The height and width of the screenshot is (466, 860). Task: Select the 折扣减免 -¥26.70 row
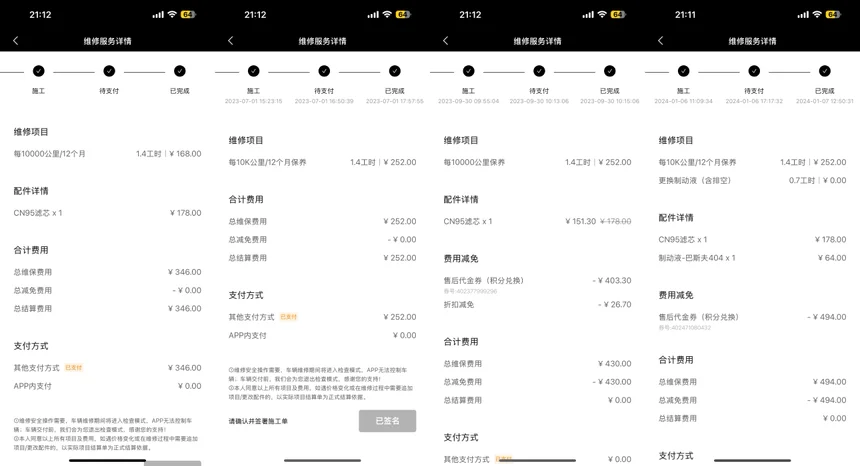point(538,304)
